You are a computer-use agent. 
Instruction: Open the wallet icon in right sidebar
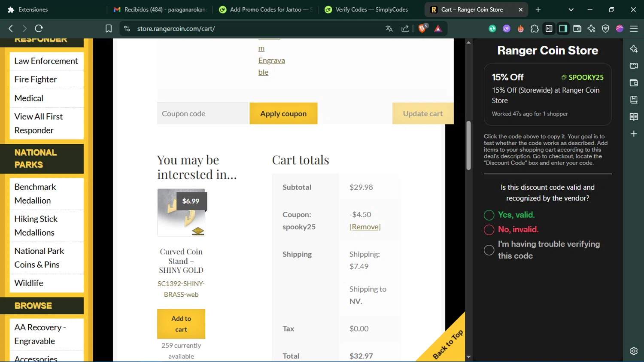(x=634, y=83)
